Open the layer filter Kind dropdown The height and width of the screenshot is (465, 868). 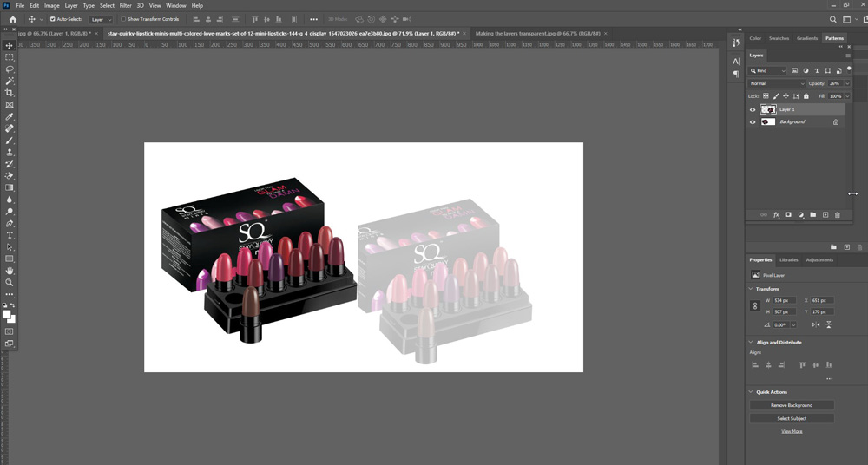tap(767, 71)
